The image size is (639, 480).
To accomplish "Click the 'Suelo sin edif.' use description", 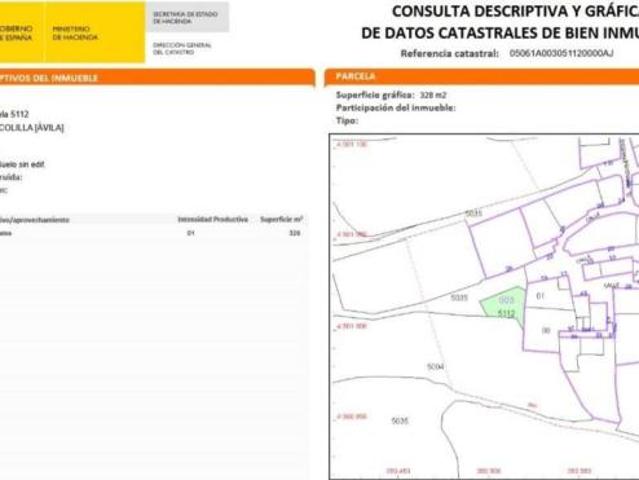I will (22, 165).
